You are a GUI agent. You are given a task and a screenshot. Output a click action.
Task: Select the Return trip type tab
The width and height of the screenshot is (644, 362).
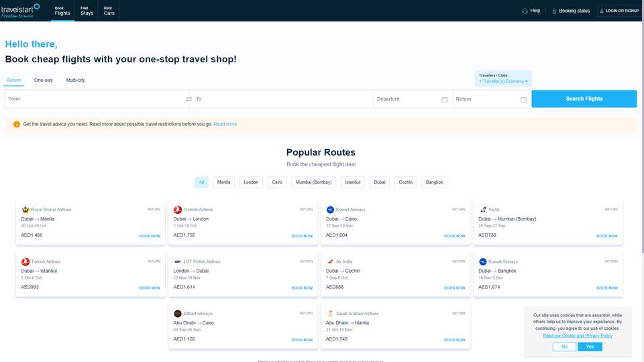point(13,80)
